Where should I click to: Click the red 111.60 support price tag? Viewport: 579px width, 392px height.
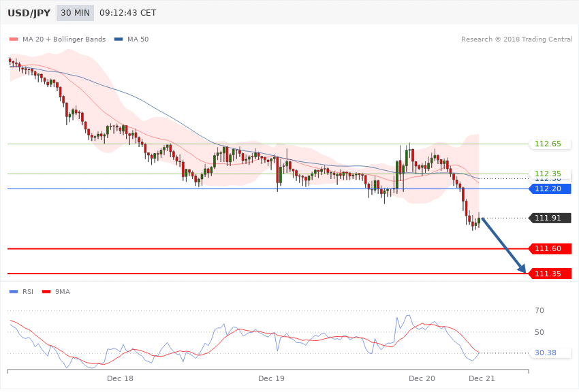tap(550, 248)
